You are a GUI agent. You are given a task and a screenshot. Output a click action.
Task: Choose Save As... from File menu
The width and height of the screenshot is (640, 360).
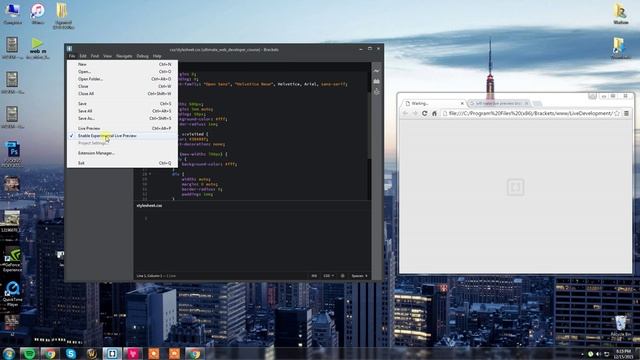(122, 118)
